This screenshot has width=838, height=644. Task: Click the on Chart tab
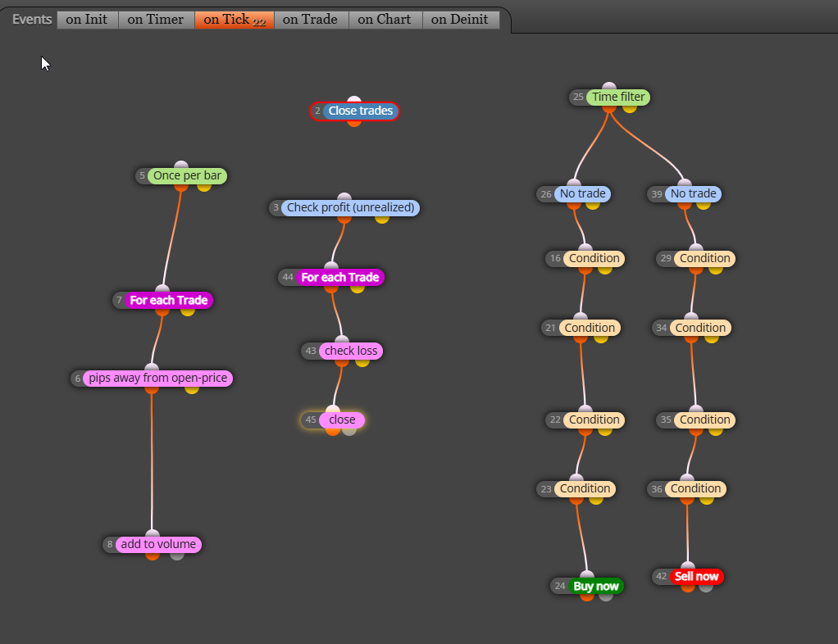coord(385,20)
